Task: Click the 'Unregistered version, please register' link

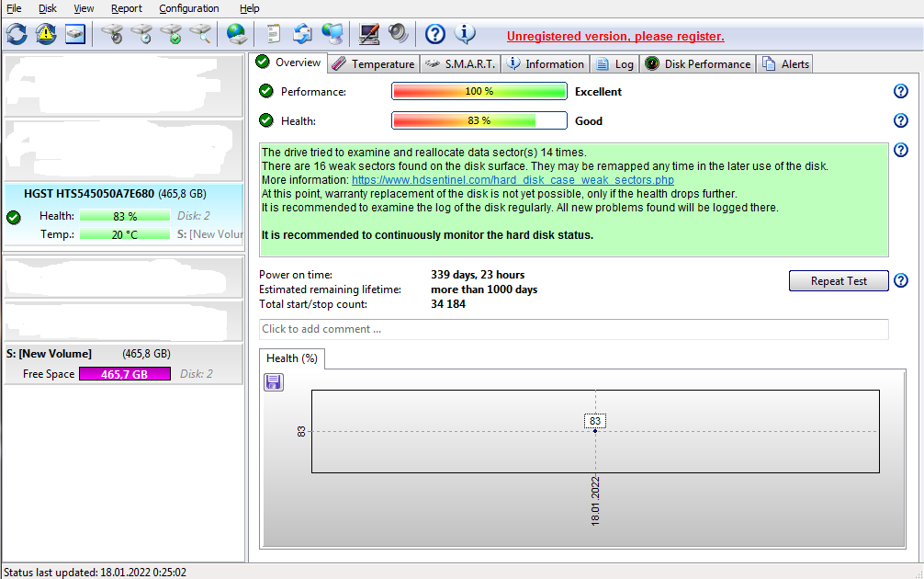Action: click(615, 37)
